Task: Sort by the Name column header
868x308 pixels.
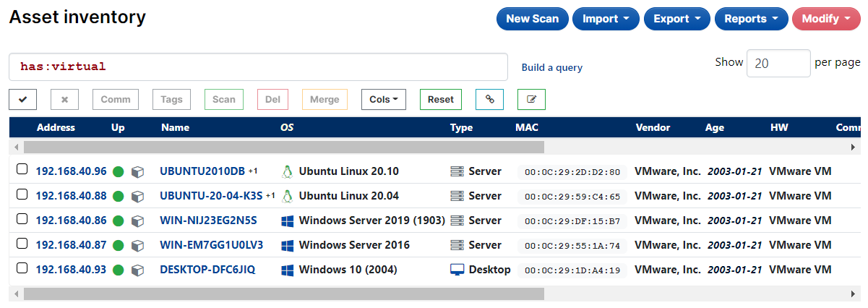Action: click(175, 127)
